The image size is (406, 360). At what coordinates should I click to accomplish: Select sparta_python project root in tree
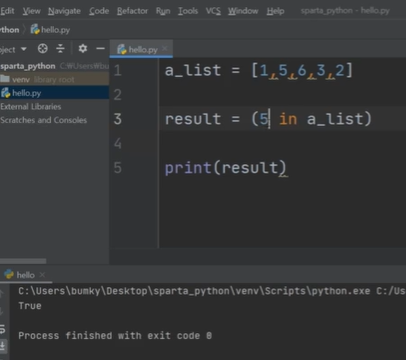(x=28, y=66)
